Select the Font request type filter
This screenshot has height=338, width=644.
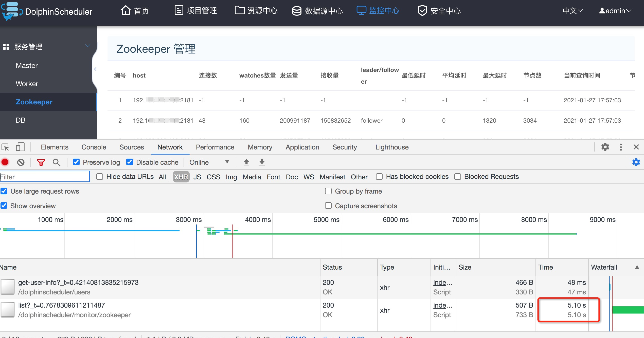pyautogui.click(x=274, y=177)
